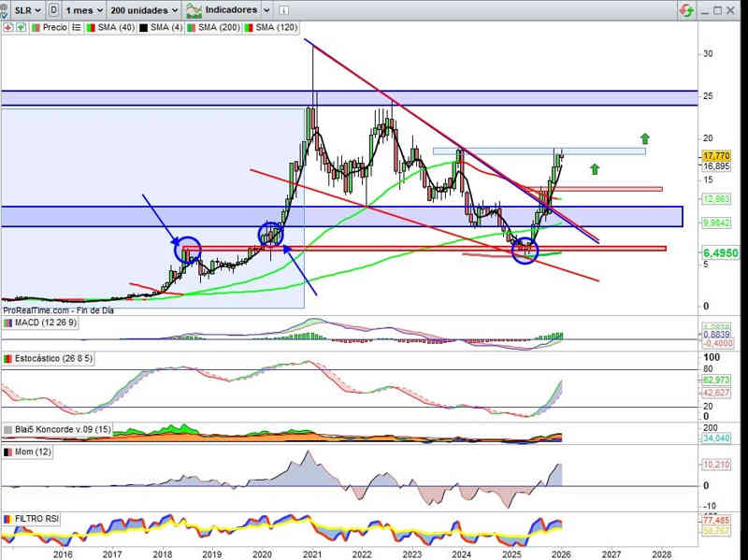748x560 pixels.
Task: Expand the arrow next to Indicadores
Action: click(267, 9)
